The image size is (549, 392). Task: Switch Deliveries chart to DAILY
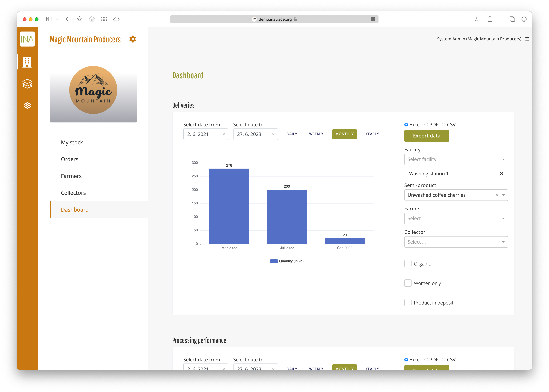point(292,134)
